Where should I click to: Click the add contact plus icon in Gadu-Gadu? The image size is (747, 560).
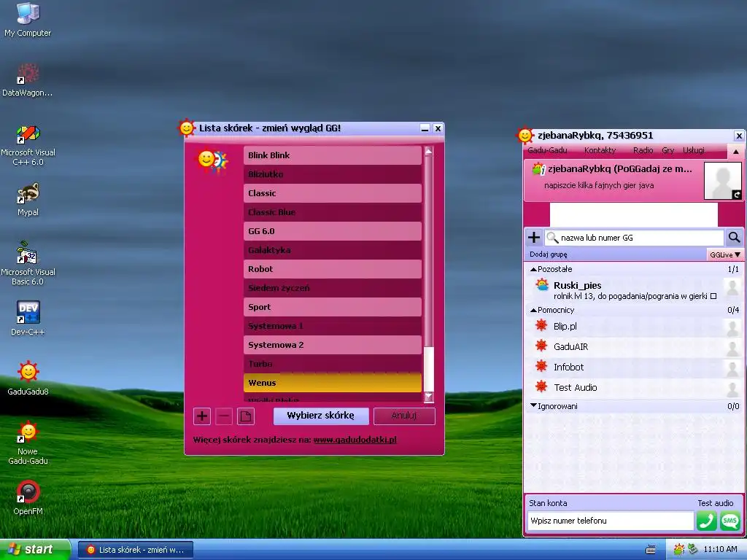coord(534,237)
